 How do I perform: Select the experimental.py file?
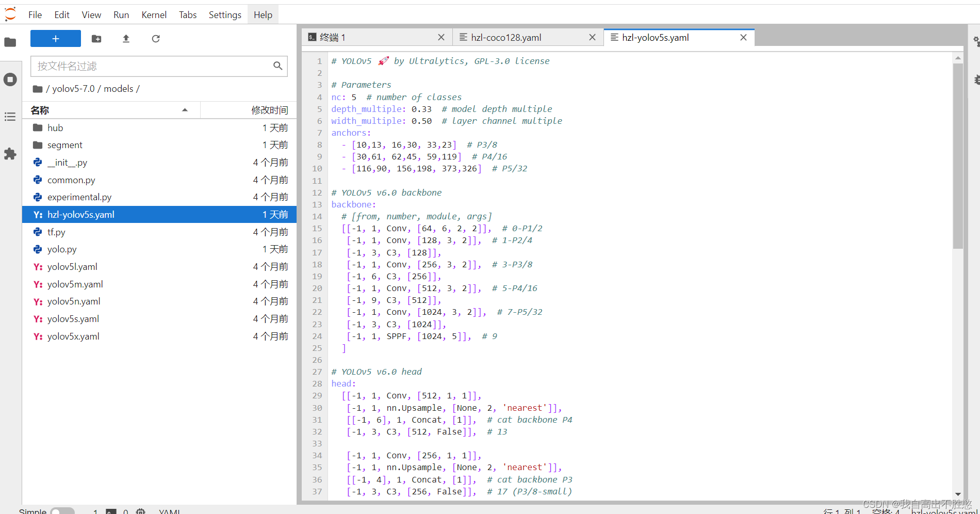click(x=159, y=197)
